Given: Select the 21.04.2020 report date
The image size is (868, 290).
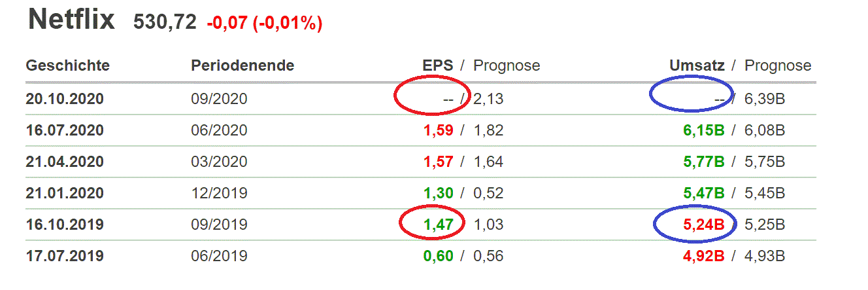Looking at the screenshot, I should (65, 162).
